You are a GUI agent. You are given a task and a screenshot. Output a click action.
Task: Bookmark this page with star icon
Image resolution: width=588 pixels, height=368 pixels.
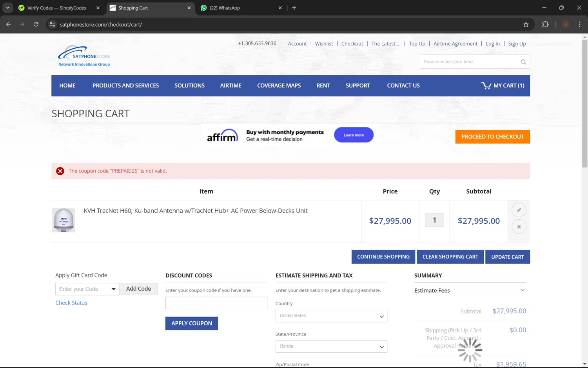(526, 24)
